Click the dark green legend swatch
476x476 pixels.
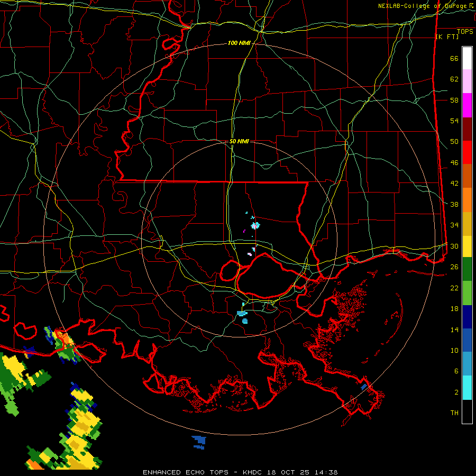pyautogui.click(x=467, y=269)
